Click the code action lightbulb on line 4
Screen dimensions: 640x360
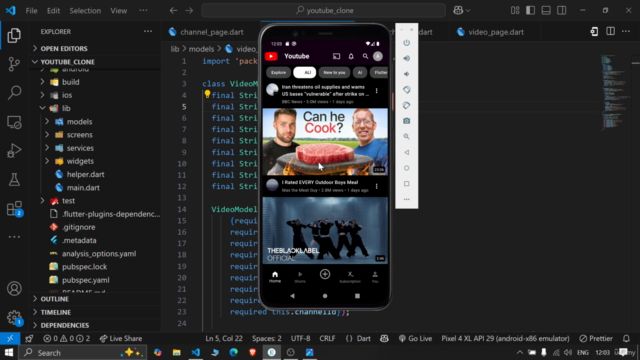(x=207, y=95)
